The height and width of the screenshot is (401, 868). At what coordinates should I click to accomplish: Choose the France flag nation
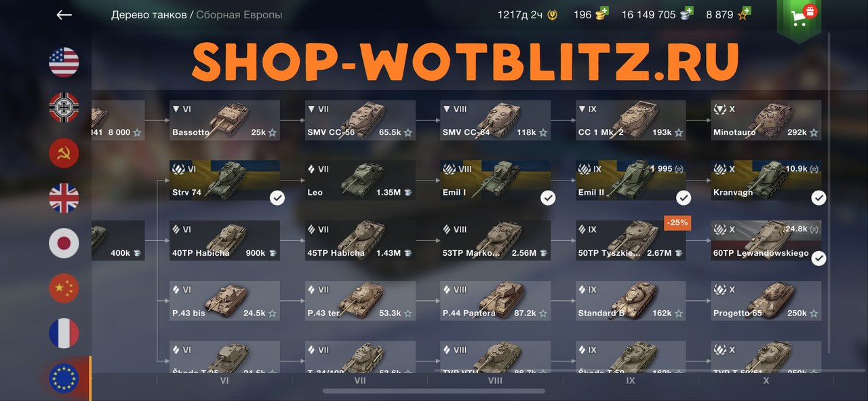[64, 334]
